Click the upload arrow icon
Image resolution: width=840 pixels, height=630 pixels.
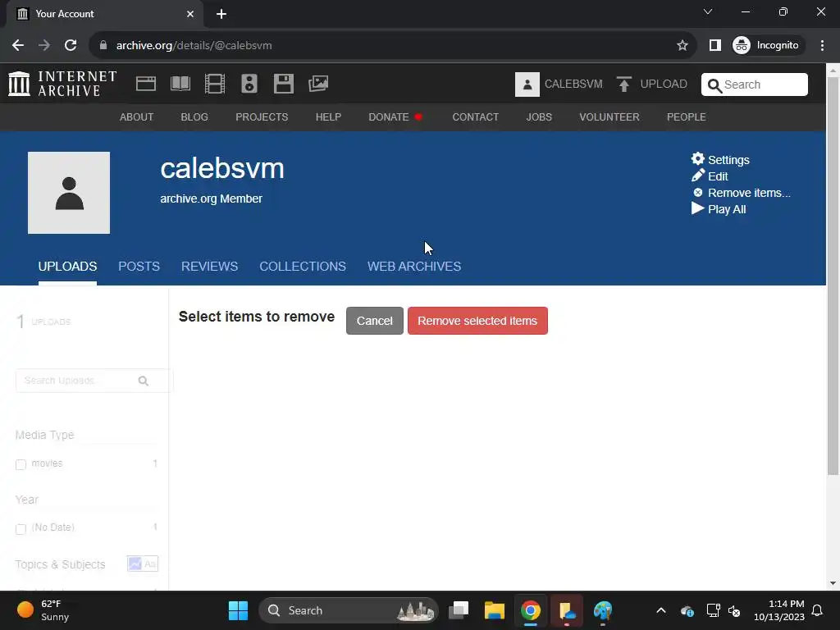(623, 84)
